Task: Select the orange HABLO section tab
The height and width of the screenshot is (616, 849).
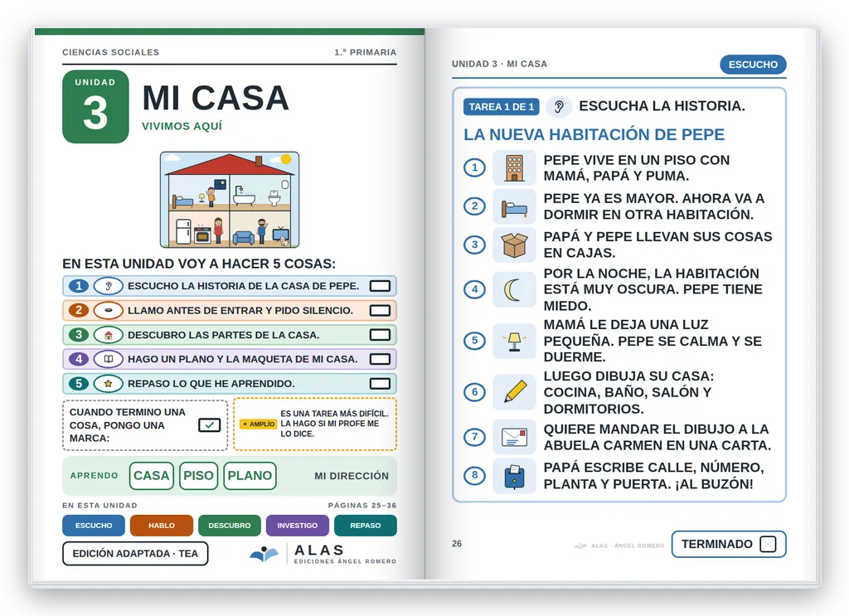Action: (162, 526)
